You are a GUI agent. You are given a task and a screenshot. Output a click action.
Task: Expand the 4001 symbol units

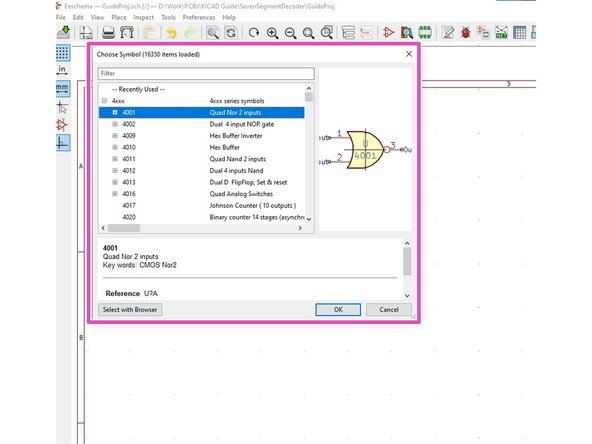tap(115, 113)
